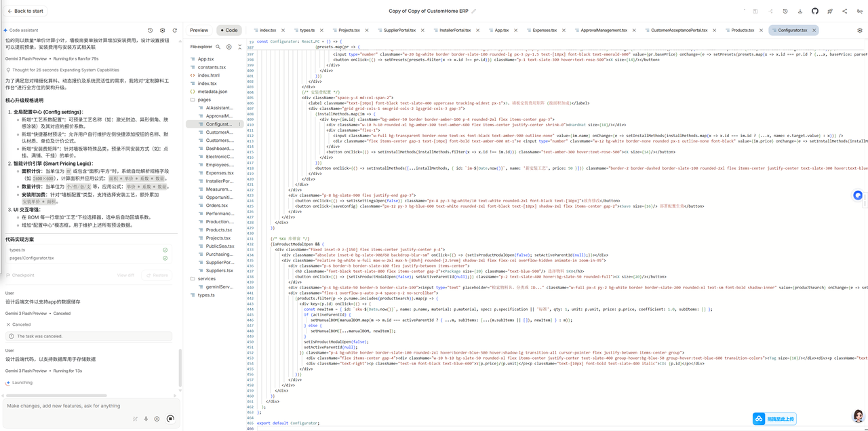Click the blue floating assistant bubble
868x431 pixels.
858,195
